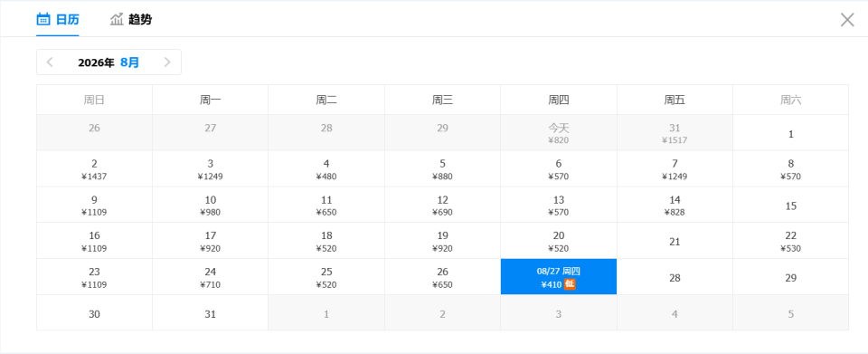Select August 11 priced ¥650
Image resolution: width=868 pixels, height=354 pixels.
326,205
